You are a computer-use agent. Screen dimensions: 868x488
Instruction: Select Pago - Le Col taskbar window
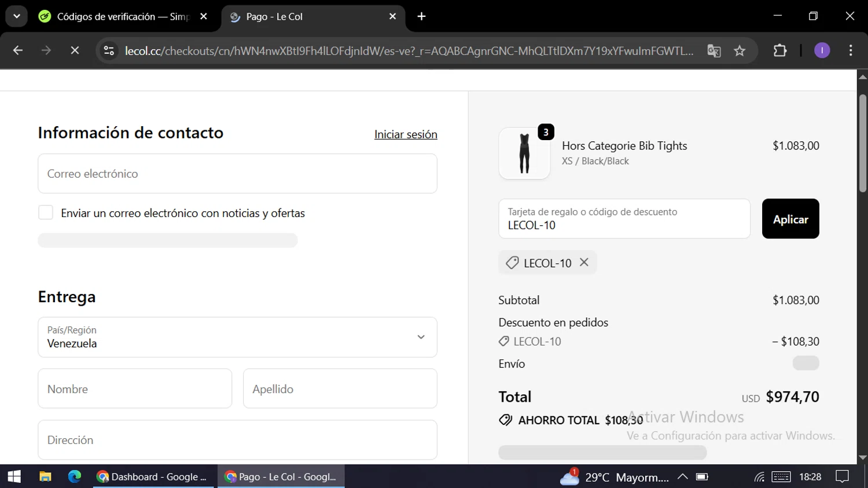281,476
